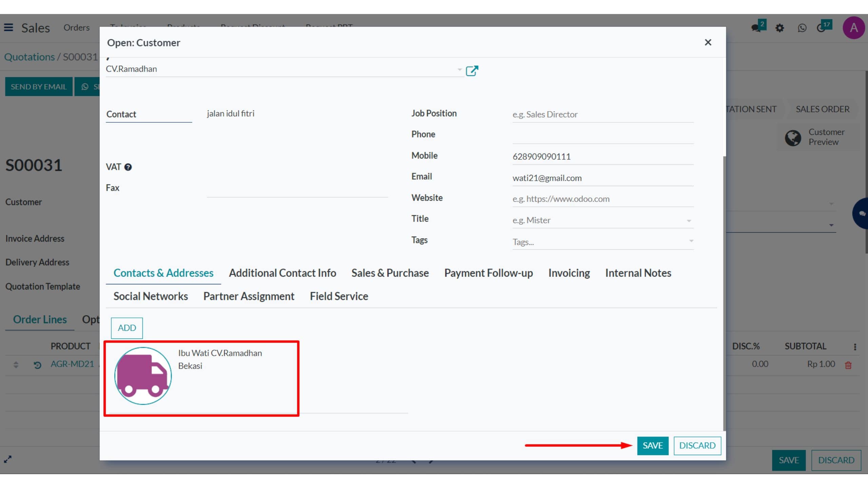Switch to Additional Contact Info tab
Image resolution: width=868 pixels, height=488 pixels.
282,273
